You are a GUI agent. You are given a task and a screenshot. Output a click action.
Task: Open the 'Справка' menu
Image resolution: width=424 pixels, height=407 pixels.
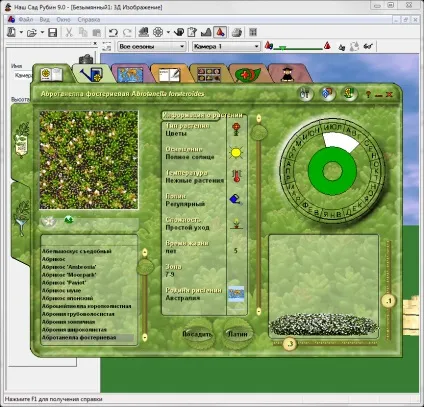click(x=89, y=20)
